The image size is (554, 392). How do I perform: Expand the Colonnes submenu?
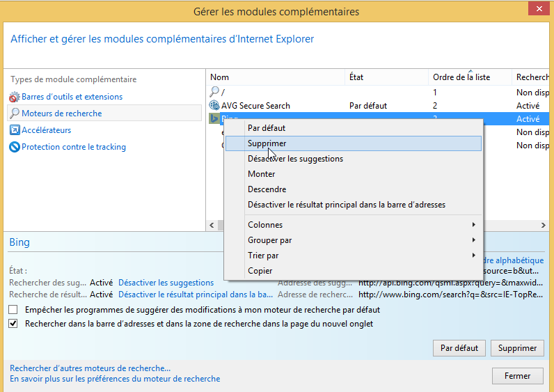pos(354,225)
